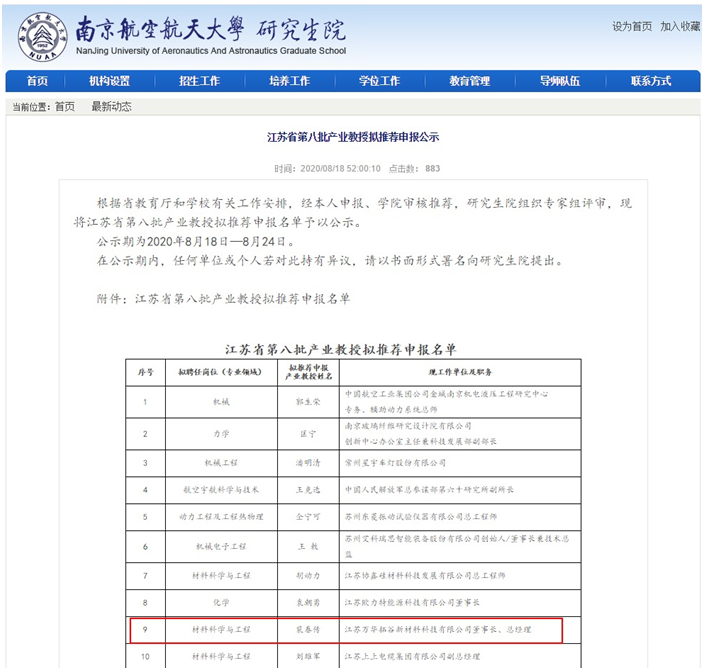Click the 南京航空航天大学 研究生院 banner title

pos(210,30)
